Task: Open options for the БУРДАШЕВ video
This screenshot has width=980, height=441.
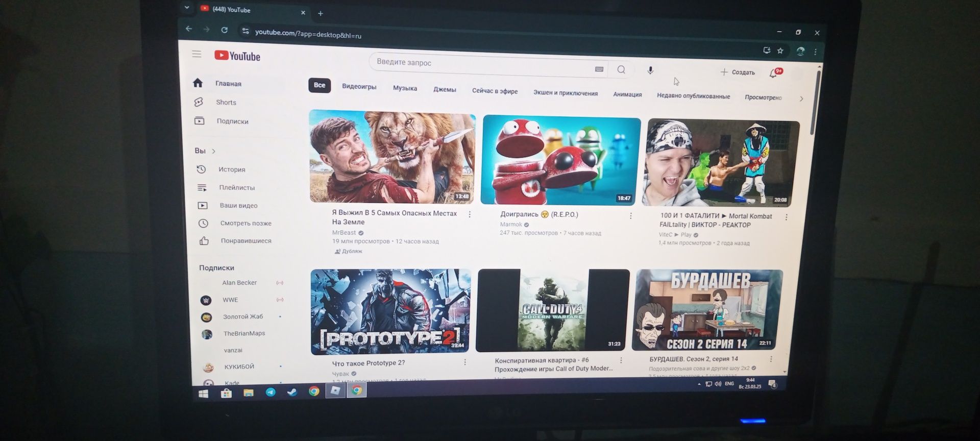Action: [771, 359]
